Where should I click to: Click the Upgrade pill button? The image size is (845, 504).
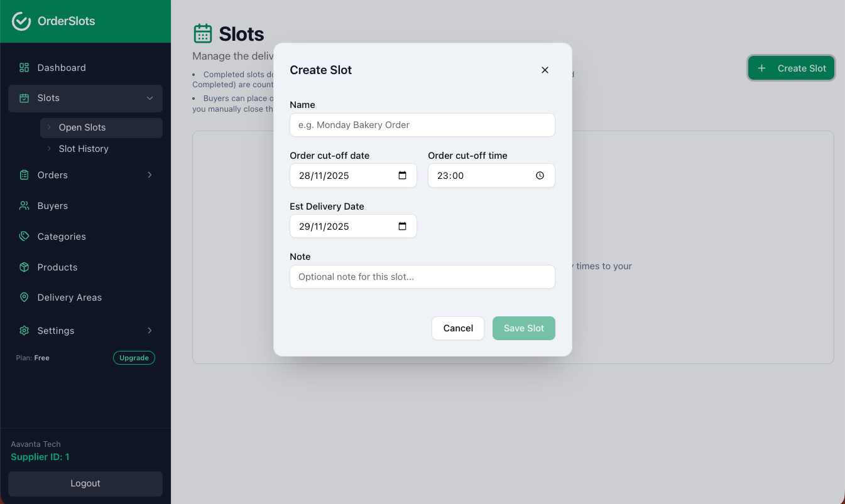point(134,358)
